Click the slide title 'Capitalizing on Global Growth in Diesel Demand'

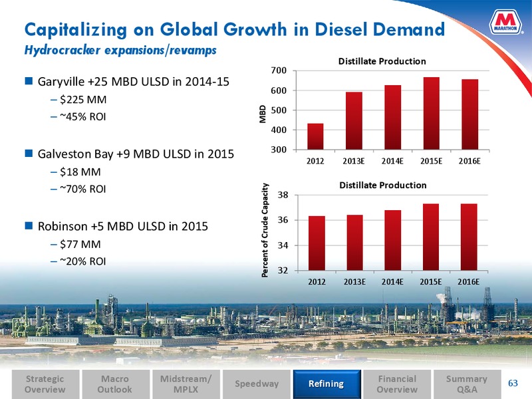235,29
